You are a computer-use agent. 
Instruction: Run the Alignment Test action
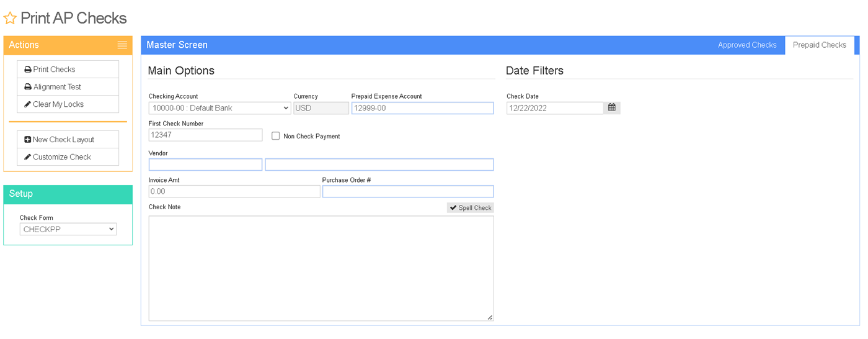tap(68, 87)
